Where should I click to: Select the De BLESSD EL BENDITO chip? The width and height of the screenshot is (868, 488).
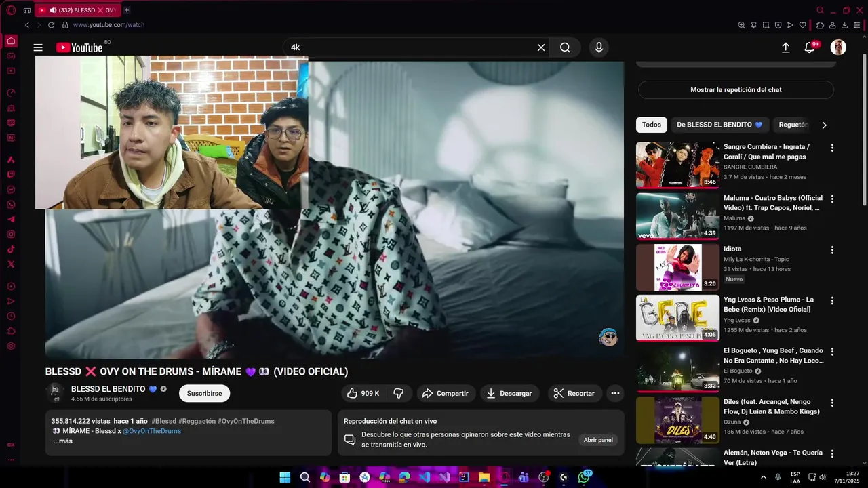coord(719,125)
